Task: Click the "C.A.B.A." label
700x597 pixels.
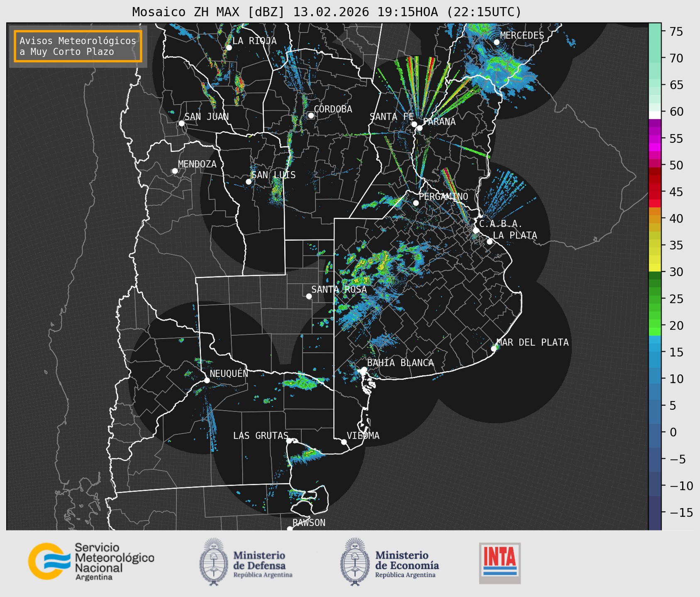Action: 501,224
